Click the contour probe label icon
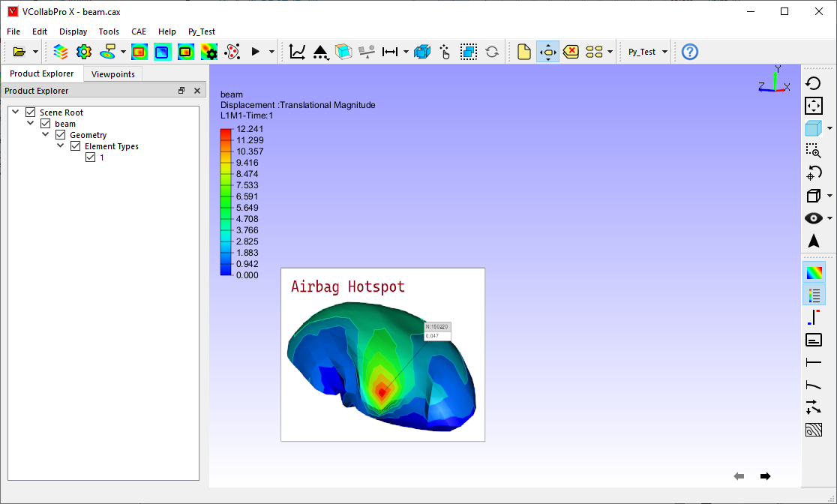This screenshot has width=837, height=504. pos(108,52)
